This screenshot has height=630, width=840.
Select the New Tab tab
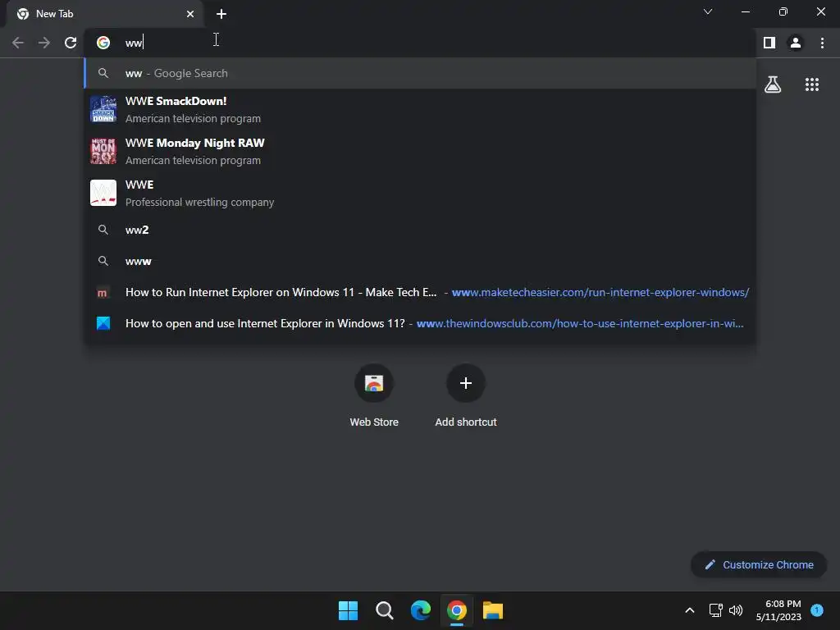point(106,14)
